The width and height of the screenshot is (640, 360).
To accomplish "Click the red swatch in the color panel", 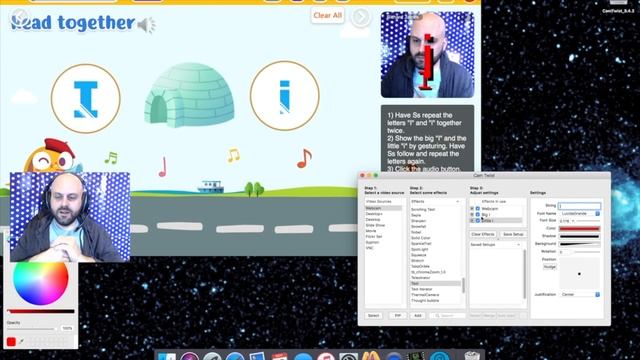I will (11, 342).
